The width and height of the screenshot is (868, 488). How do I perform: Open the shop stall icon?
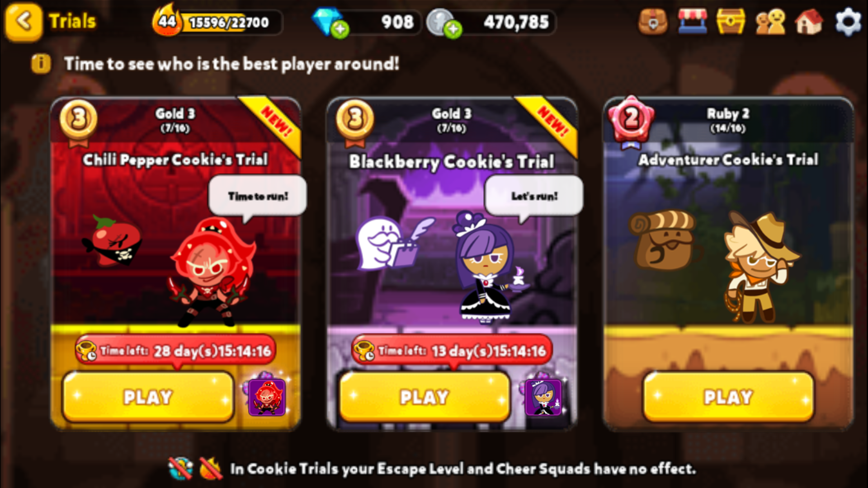point(692,22)
